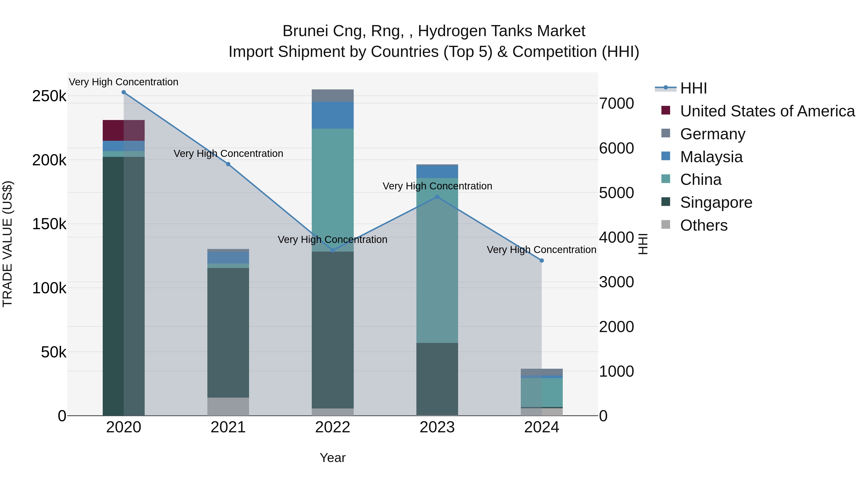Click the TRADE VALUE (US$) axis title

[x=7, y=244]
